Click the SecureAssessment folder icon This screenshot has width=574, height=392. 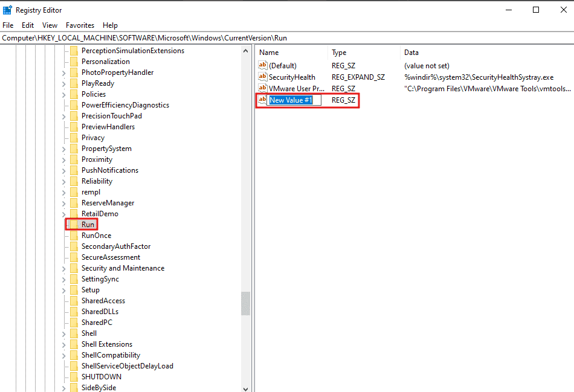pos(74,257)
